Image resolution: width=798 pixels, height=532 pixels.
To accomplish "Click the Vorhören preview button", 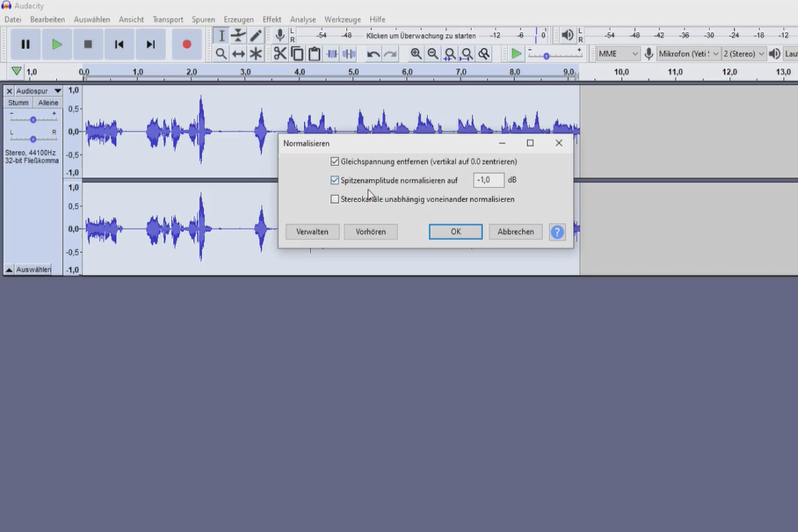I will coord(370,232).
